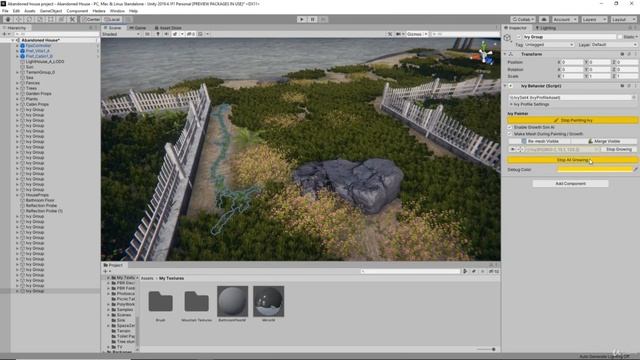The width and height of the screenshot is (640, 360).
Task: Click Stop All Growing button
Action: (572, 160)
